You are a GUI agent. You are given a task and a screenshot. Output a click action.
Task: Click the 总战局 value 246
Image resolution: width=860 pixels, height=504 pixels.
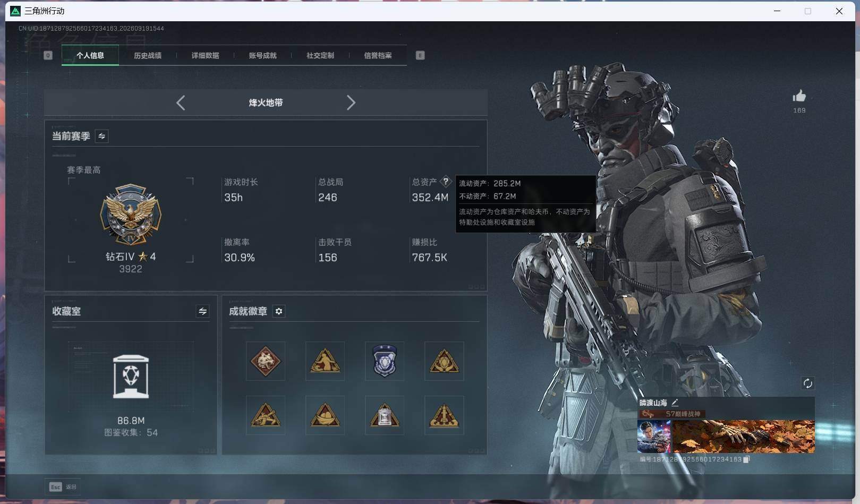point(327,198)
